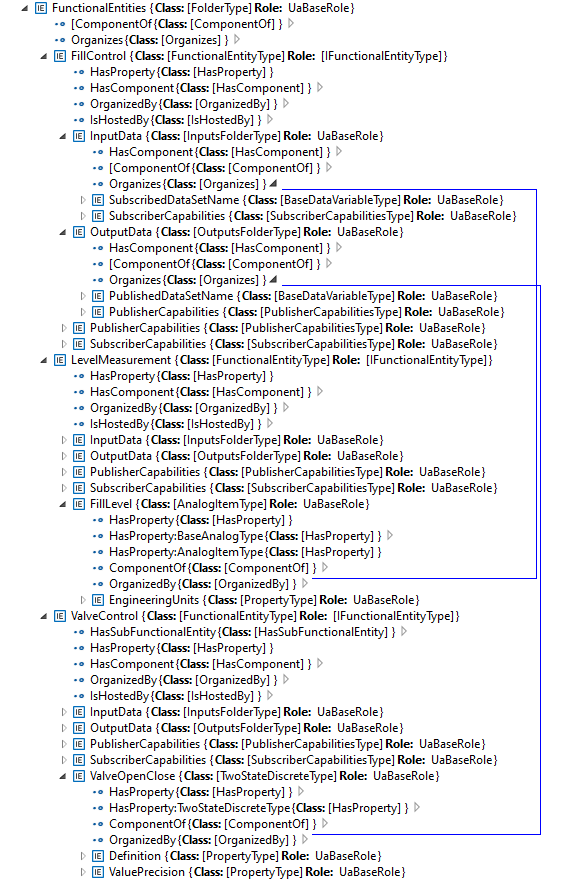
Task: Click the IE icon next to EngineeringUnits
Action: [98, 600]
